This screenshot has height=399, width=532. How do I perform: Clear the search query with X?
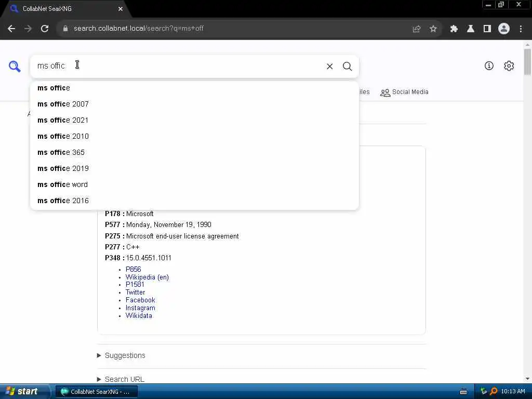329,66
